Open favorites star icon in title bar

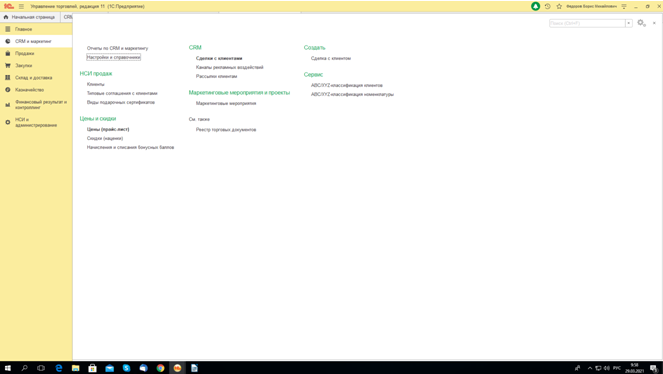559,6
